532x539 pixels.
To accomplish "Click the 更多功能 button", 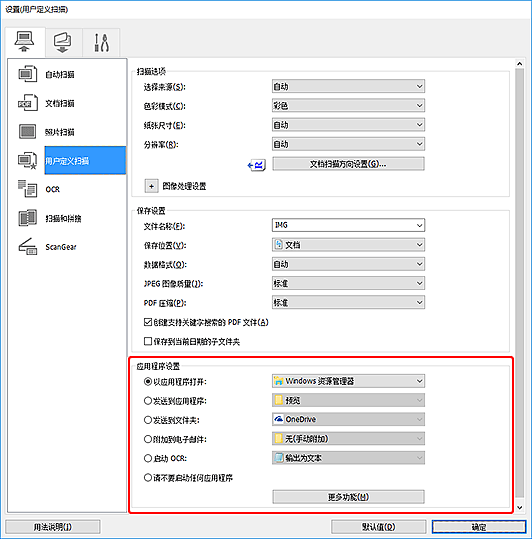I will click(x=348, y=497).
